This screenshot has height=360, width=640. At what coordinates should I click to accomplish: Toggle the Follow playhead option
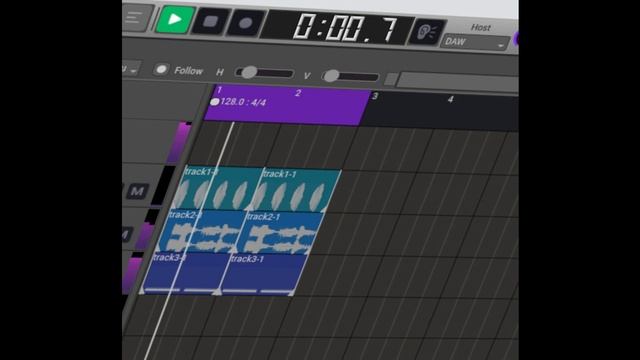[162, 69]
